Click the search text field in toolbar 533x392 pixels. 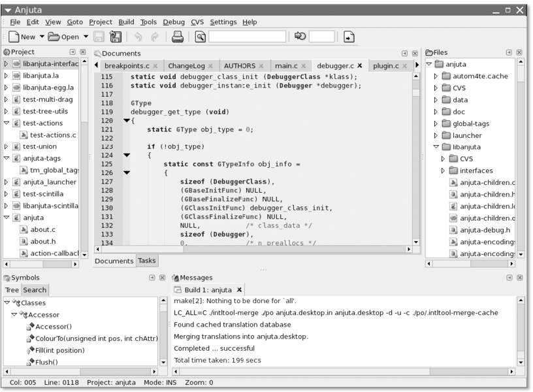247,37
